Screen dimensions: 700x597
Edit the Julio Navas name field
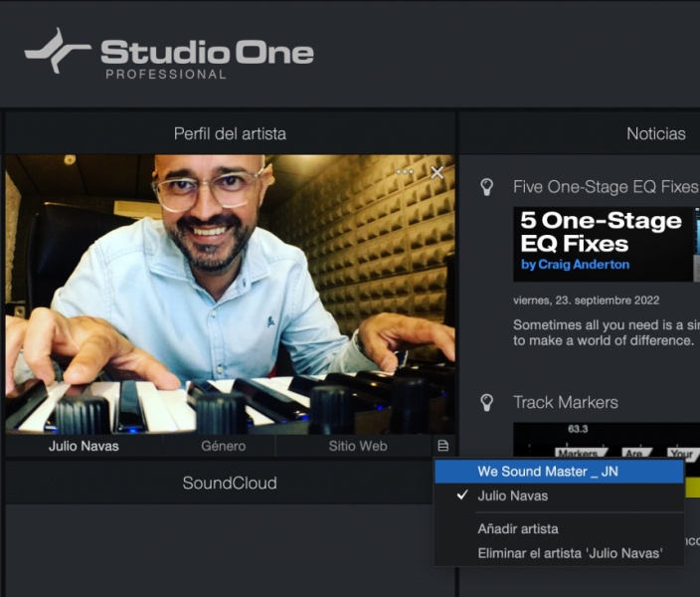(84, 446)
